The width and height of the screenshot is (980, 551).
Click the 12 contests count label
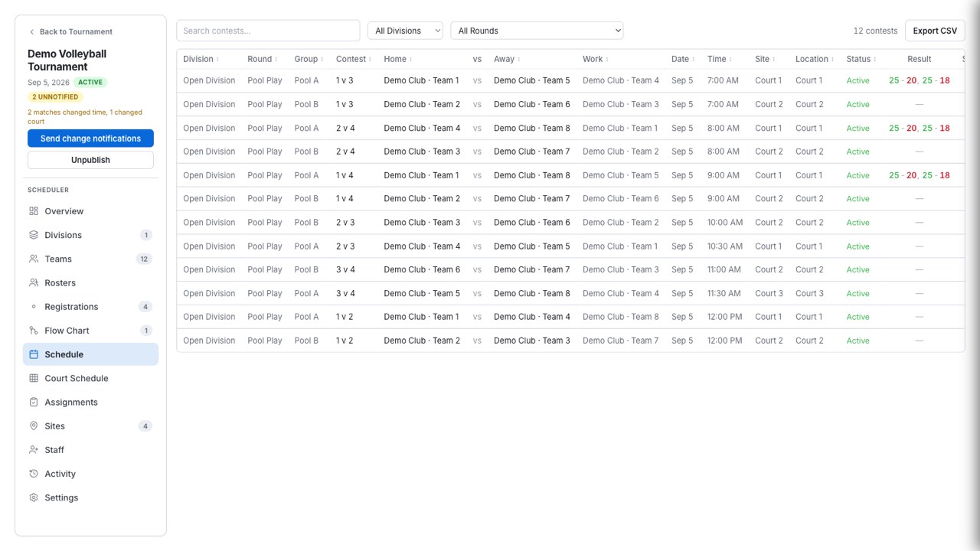875,31
